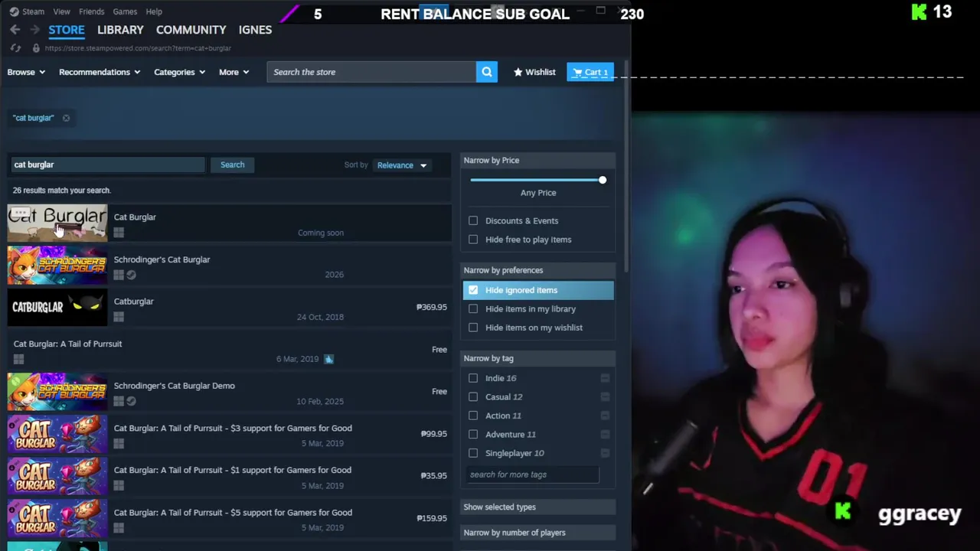Filter by Casual tag checkbox
Viewport: 980px width, 551px height.
[x=473, y=397]
